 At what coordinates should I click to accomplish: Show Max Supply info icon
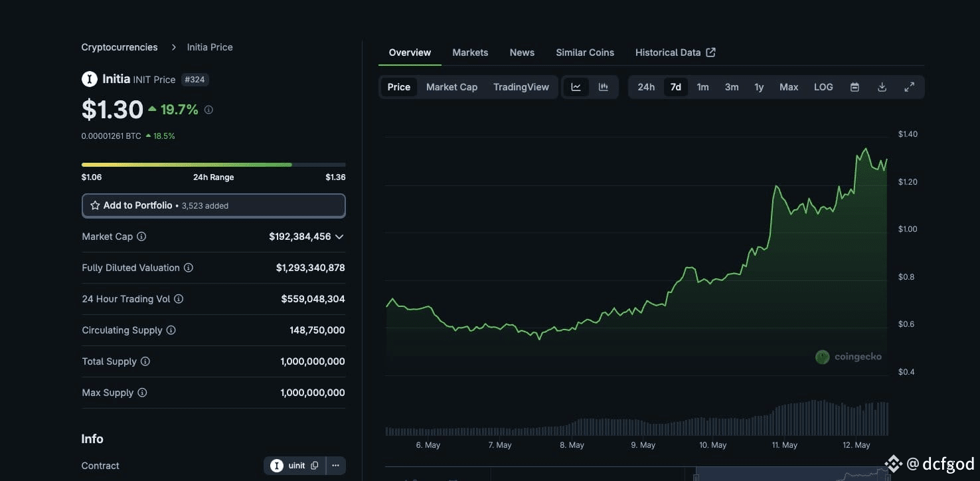142,393
